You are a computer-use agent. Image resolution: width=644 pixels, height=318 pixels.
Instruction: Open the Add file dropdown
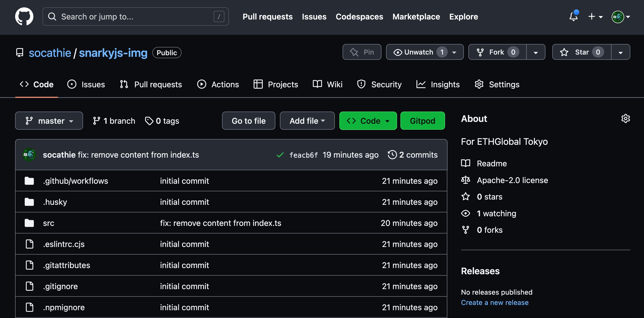click(307, 121)
